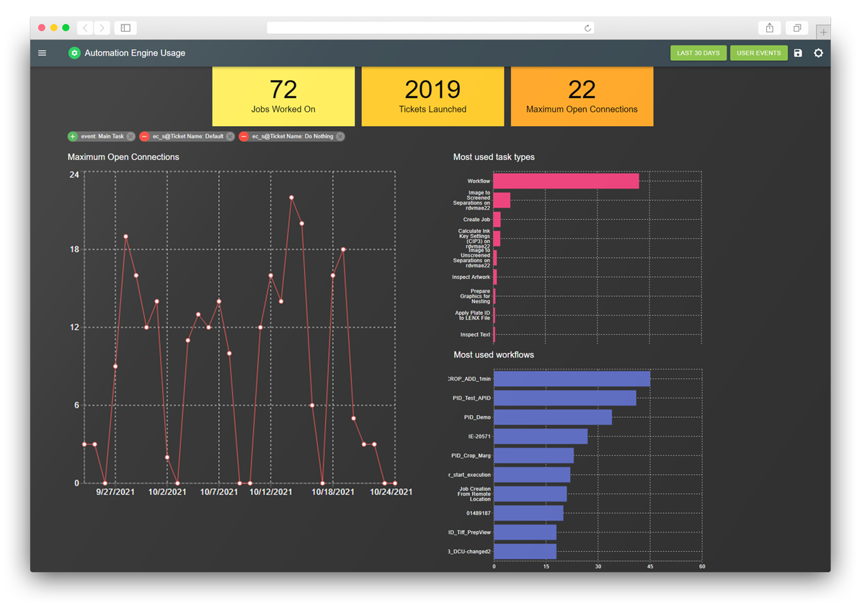Save the dashboard using the floppy disk icon

[798, 53]
